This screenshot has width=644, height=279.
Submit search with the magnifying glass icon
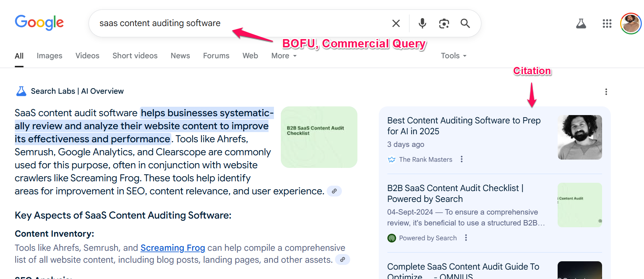click(465, 24)
